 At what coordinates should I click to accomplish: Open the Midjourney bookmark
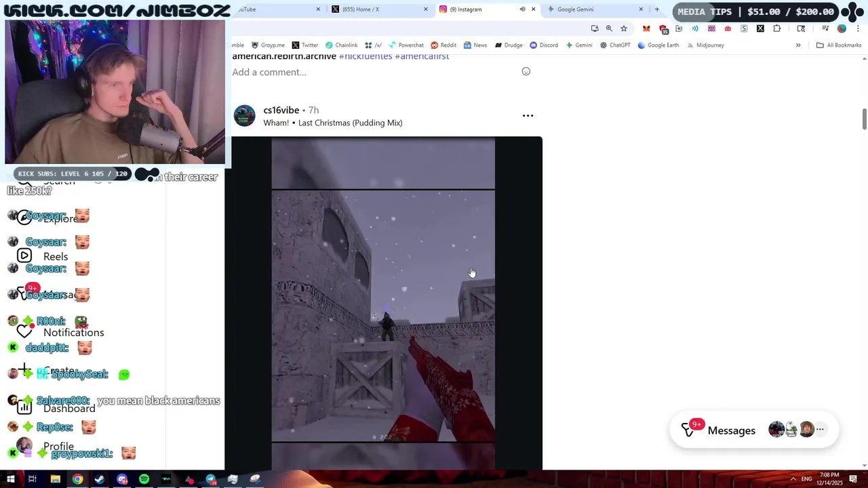(x=705, y=45)
